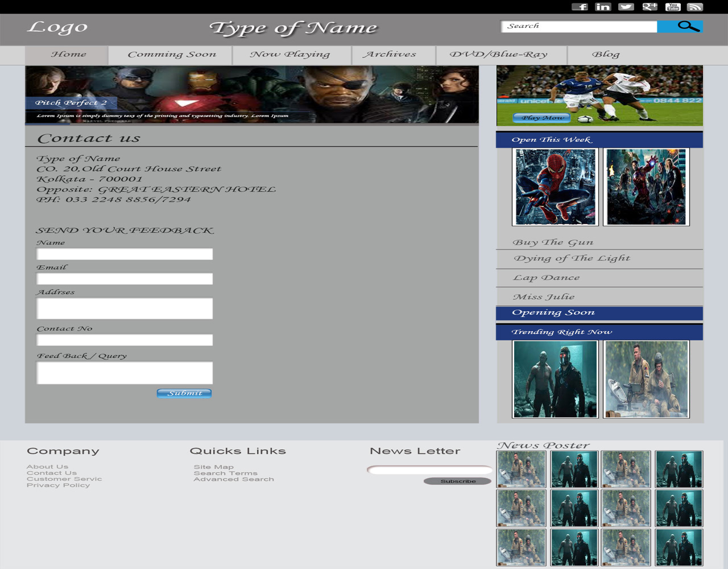Select the Now Playing tab

(289, 55)
